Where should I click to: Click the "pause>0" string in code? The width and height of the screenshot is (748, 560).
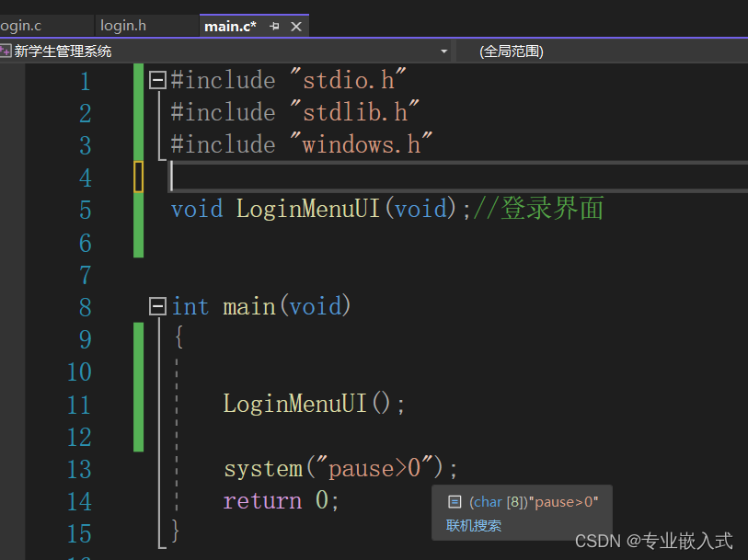pyautogui.click(x=374, y=467)
